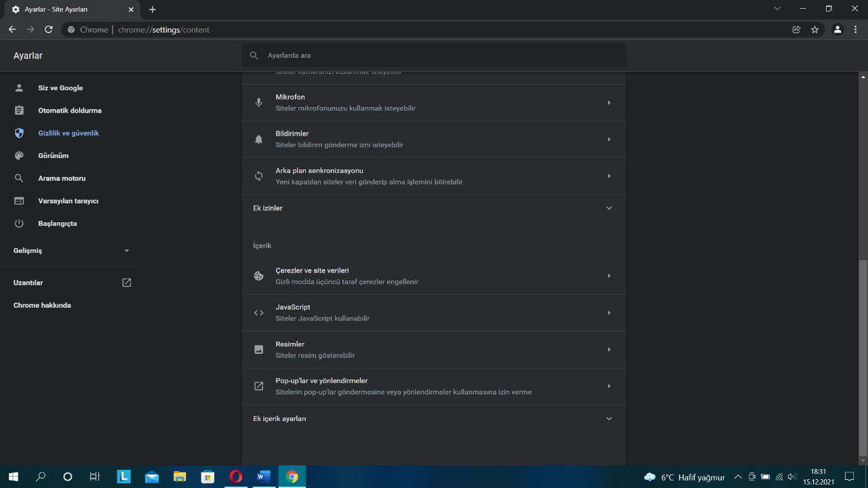868x488 pixels.
Task: Click the address bar URL
Action: coord(163,30)
